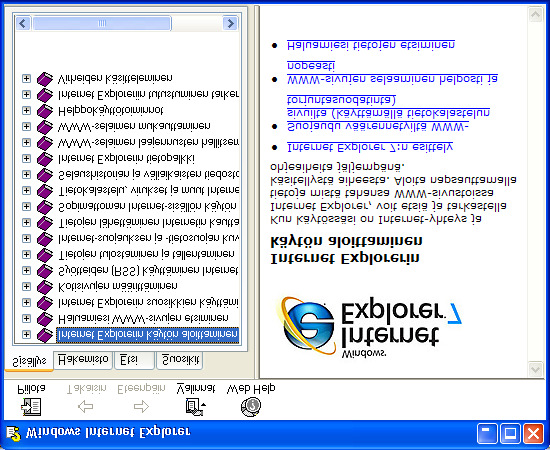The width and height of the screenshot is (550, 450).
Task: Switch to the Hakemisto tab
Action: pos(83,360)
